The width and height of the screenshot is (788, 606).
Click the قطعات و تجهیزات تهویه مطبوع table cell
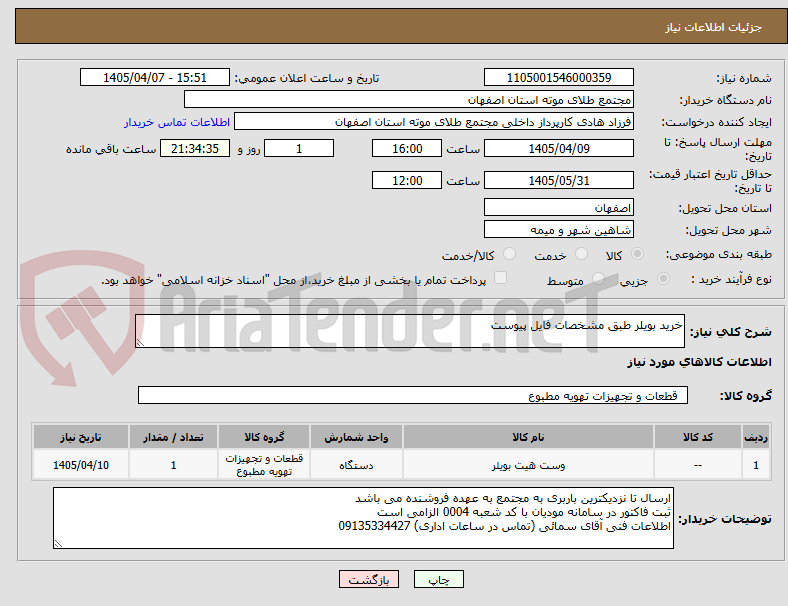264,465
